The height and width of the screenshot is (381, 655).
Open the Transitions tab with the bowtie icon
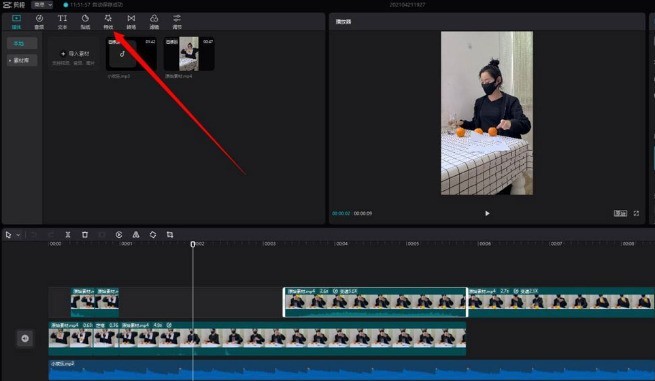pyautogui.click(x=131, y=22)
